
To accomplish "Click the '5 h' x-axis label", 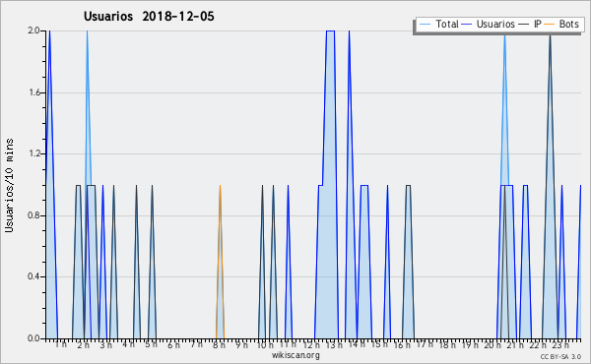I will point(151,344).
